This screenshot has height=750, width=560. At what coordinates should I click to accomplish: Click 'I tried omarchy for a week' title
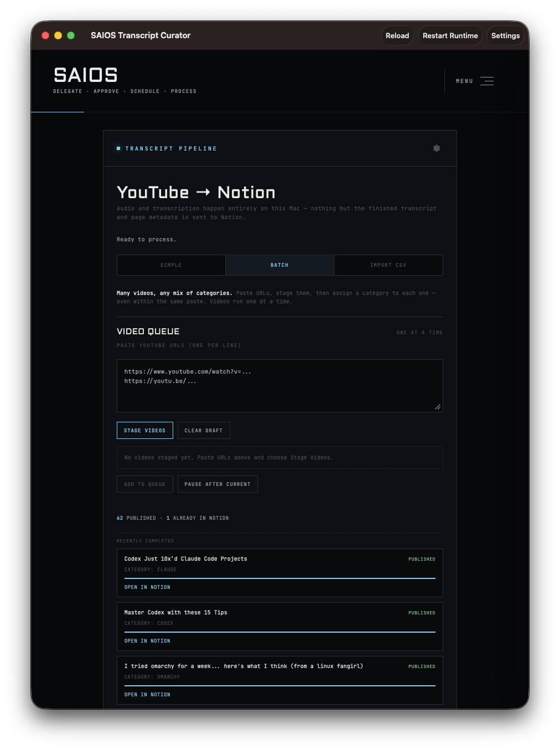(x=244, y=666)
